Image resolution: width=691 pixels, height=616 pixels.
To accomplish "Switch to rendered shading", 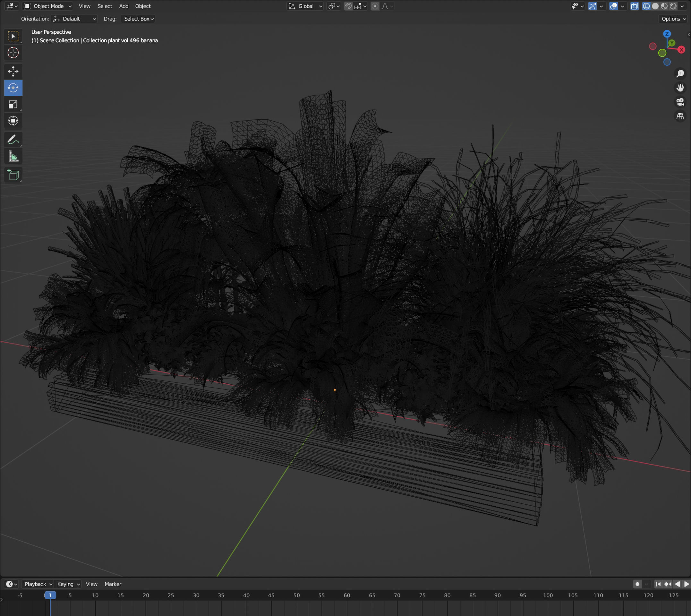I will [673, 6].
